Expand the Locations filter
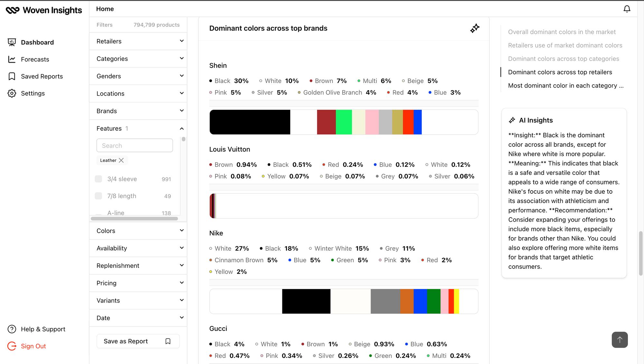644x364 pixels. point(138,93)
